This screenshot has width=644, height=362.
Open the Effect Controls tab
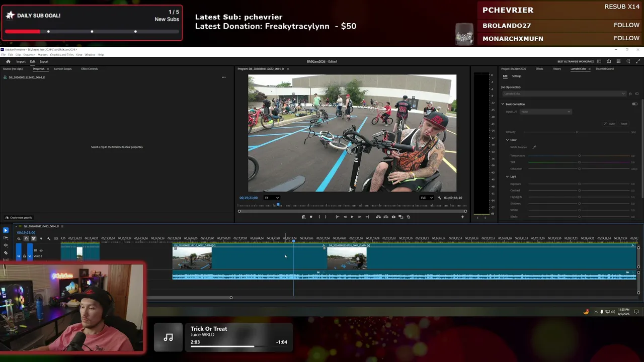tap(90, 69)
